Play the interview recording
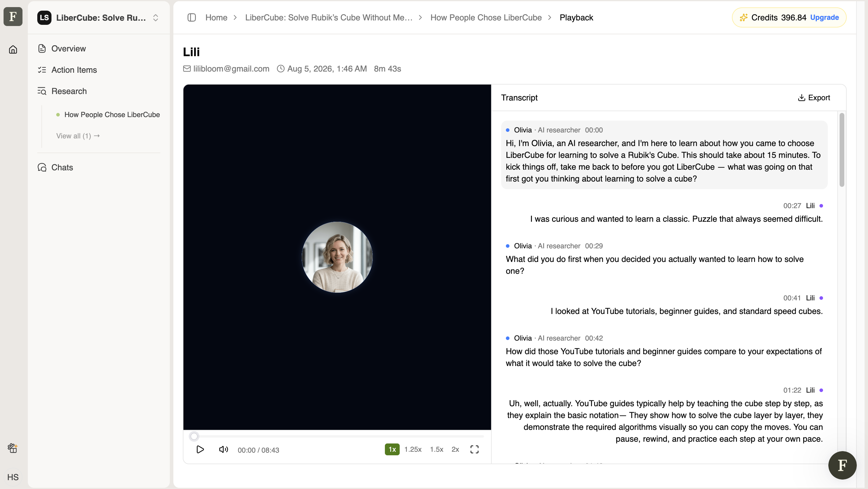The height and width of the screenshot is (489, 868). (x=200, y=450)
